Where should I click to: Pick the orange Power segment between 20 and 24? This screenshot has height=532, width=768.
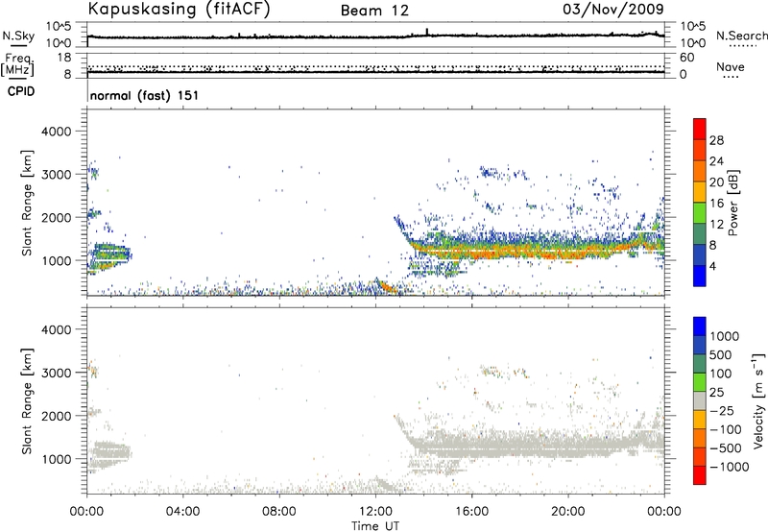click(x=700, y=171)
